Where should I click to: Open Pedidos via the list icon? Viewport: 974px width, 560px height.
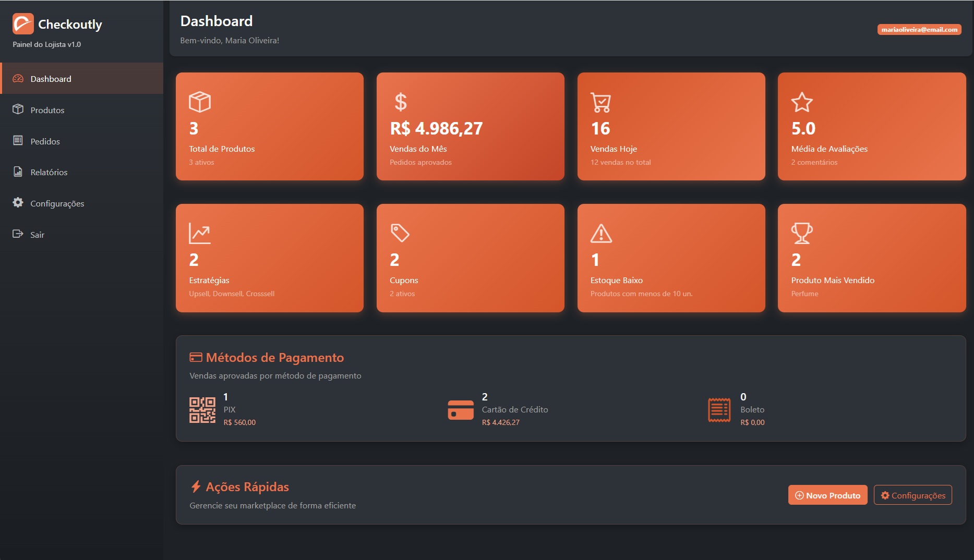(x=17, y=141)
